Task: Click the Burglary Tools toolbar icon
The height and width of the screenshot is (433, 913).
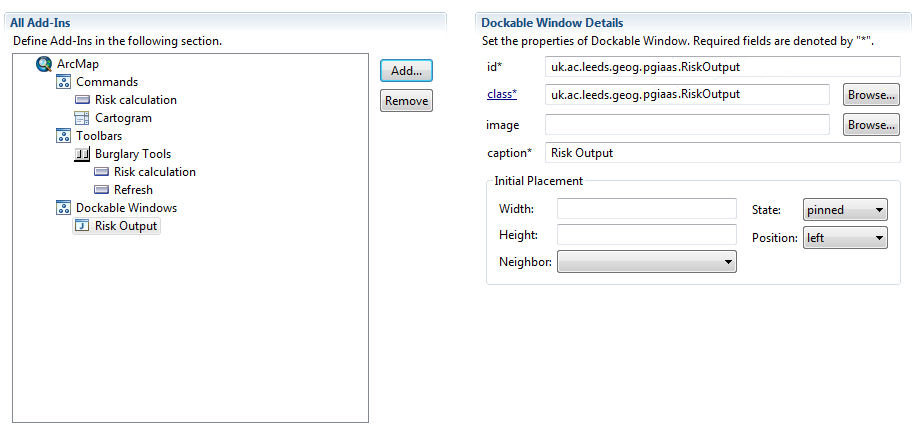Action: (x=82, y=154)
